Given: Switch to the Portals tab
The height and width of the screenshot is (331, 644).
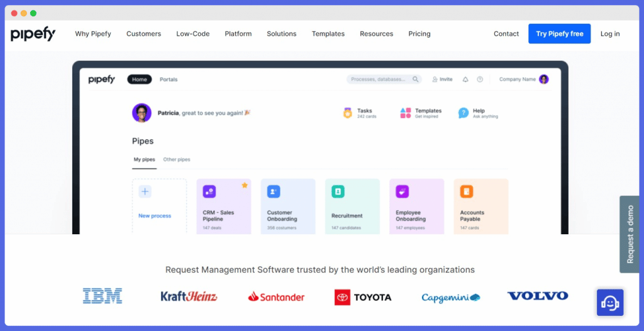Looking at the screenshot, I should pos(169,80).
